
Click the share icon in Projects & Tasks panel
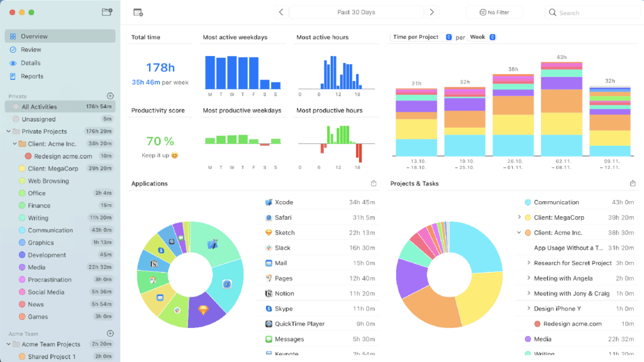point(633,184)
